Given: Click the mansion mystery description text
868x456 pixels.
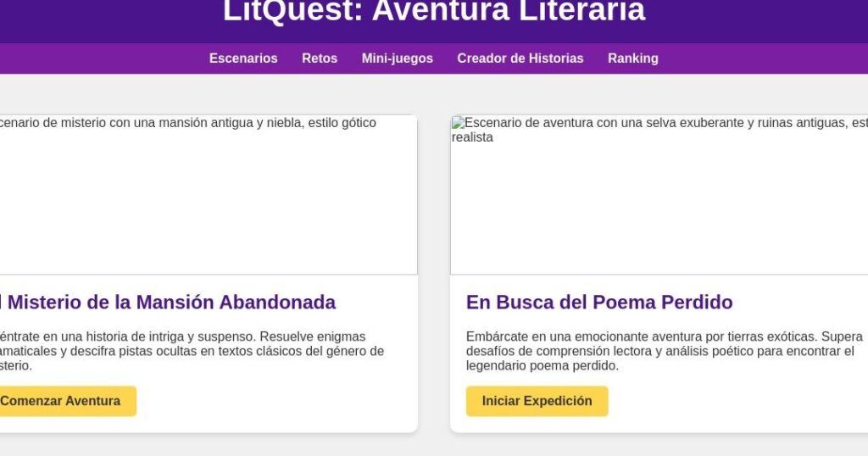Looking at the screenshot, I should 192,351.
